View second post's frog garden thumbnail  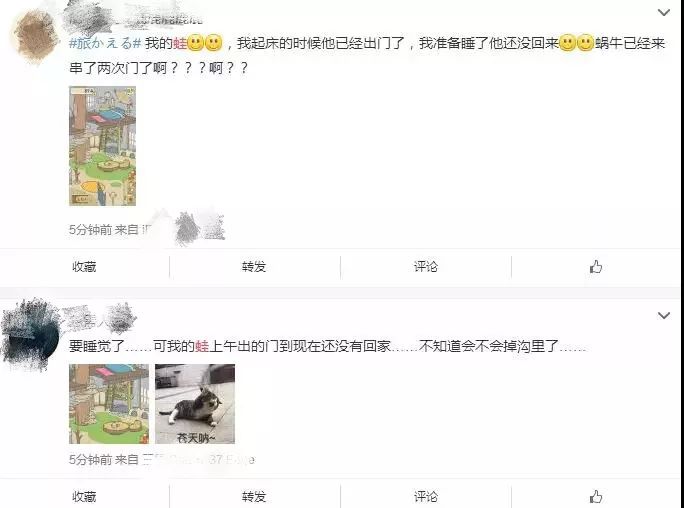tap(109, 404)
